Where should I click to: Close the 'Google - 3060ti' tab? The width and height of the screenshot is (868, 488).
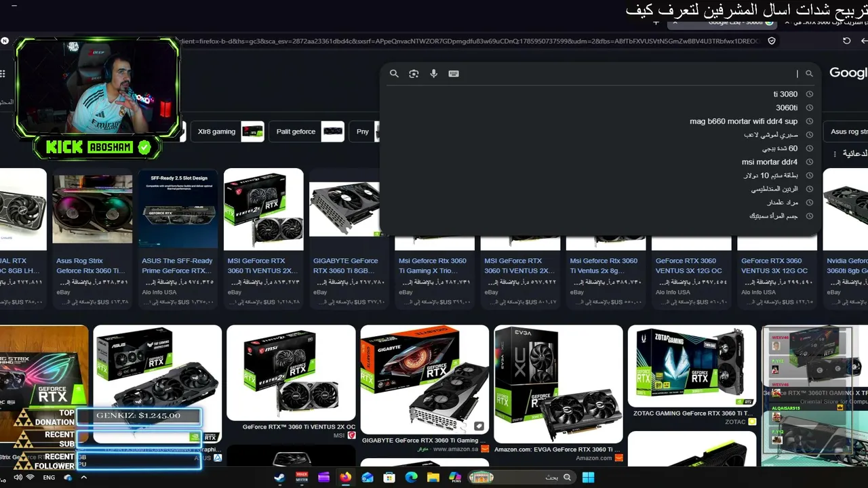point(675,22)
